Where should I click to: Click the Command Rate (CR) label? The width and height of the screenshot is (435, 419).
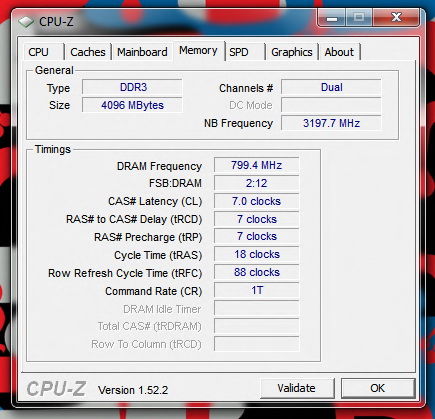coord(154,291)
